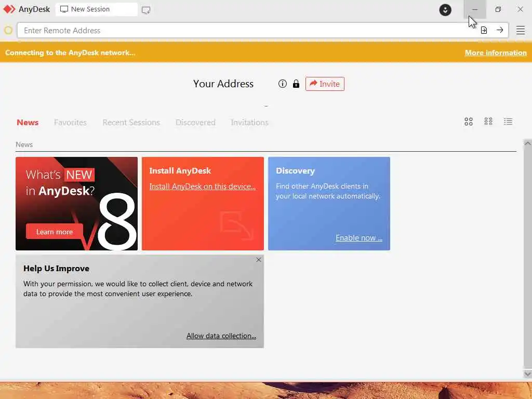Click More information link in banner
Viewport: 532px width, 399px height.
point(496,52)
